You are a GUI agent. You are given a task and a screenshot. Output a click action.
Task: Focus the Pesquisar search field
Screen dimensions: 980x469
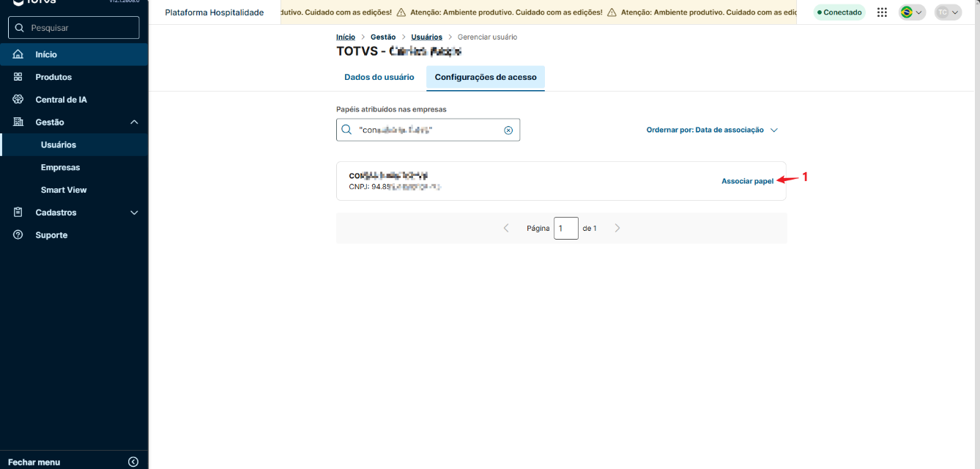point(73,28)
